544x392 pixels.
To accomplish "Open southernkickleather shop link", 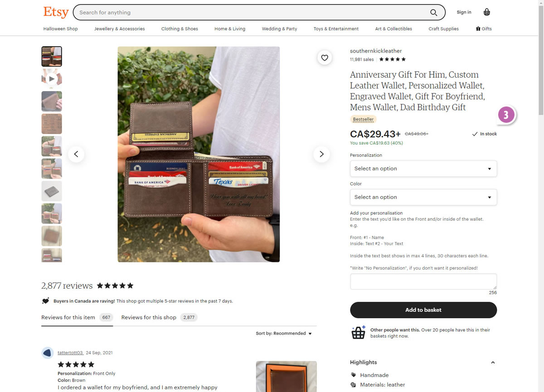I will pyautogui.click(x=376, y=51).
